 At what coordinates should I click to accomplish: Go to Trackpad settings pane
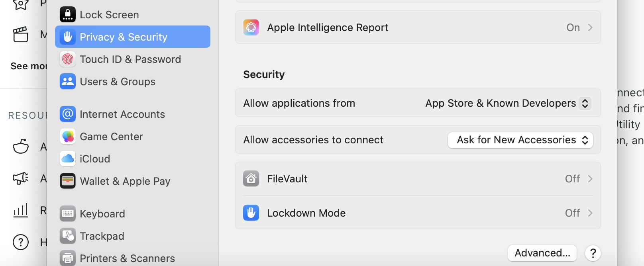[x=102, y=236]
